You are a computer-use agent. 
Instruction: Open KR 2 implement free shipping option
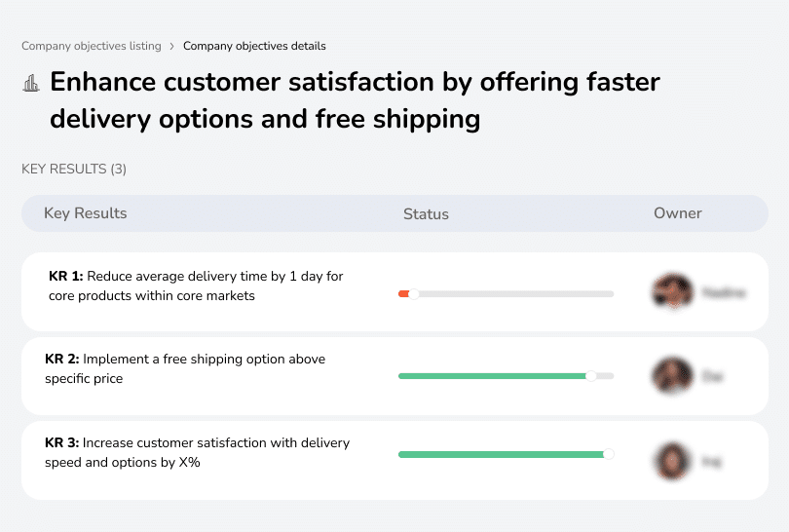click(185, 368)
